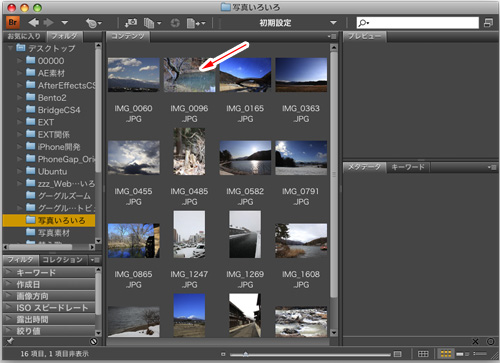500x363 pixels.
Task: Switch to the キーワード tab
Action: [x=408, y=167]
